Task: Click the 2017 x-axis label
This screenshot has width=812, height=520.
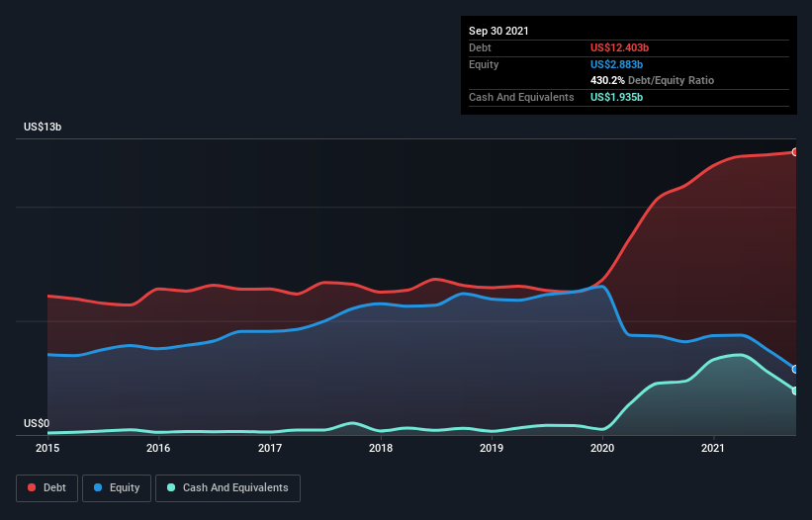Action: pos(270,448)
